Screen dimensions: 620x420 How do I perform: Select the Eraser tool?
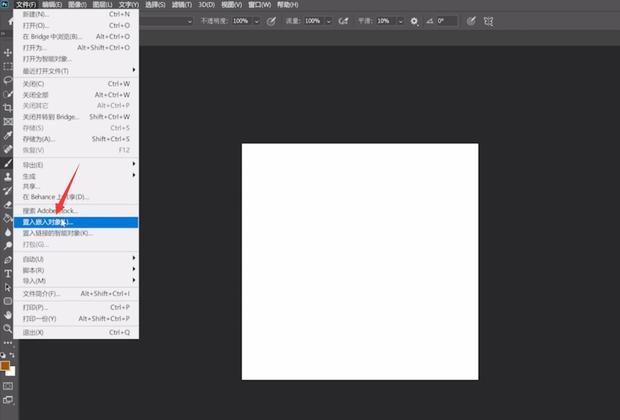[8, 204]
